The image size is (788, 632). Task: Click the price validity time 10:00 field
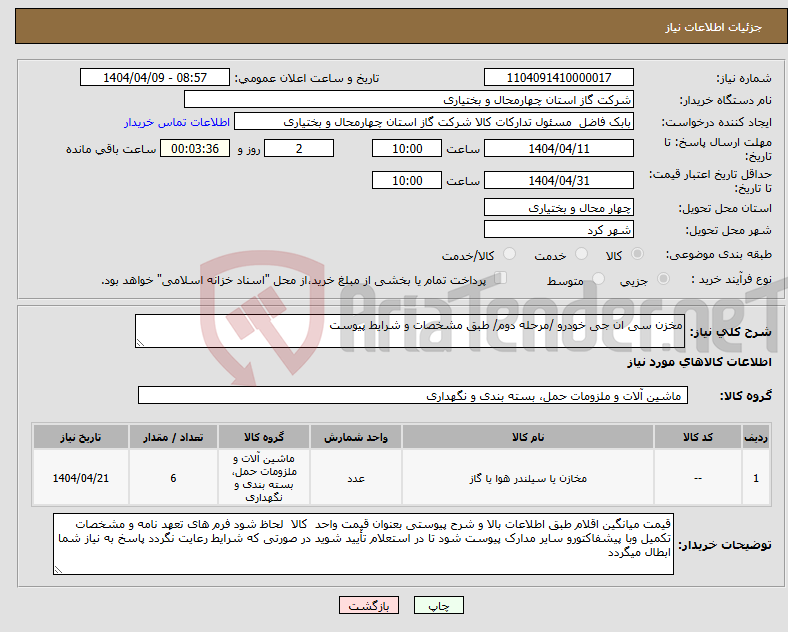tap(407, 180)
